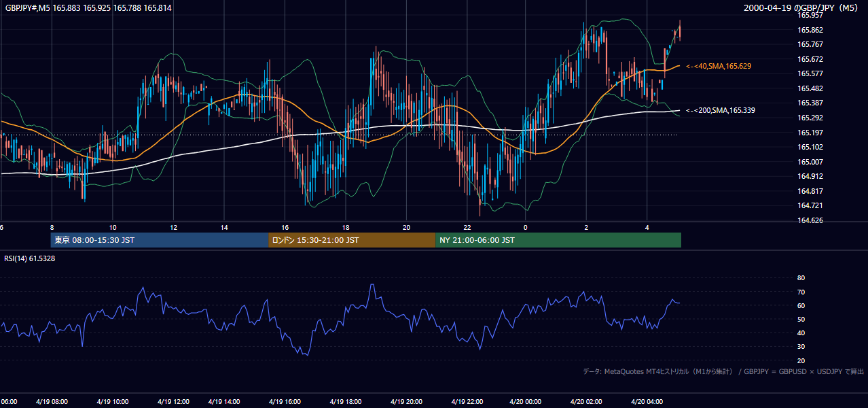Click the 4/19 20:00 date label
Viewport: 868px width, 408px height.
tap(406, 402)
